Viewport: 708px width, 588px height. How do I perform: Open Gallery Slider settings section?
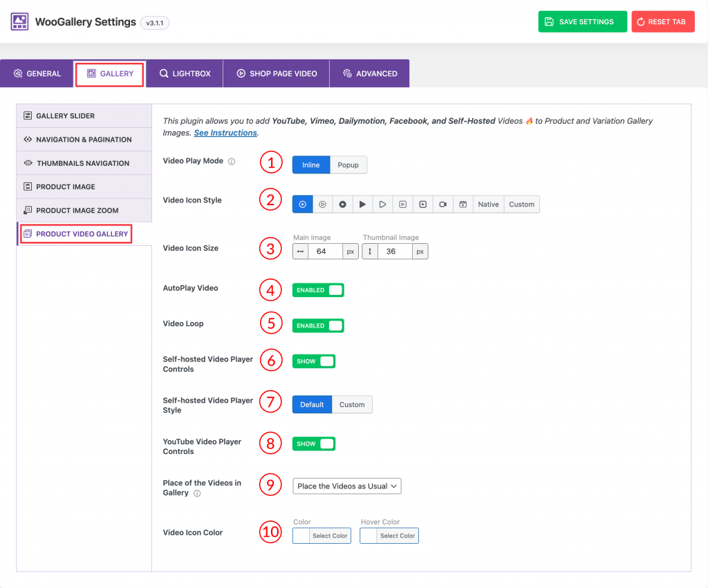[x=84, y=116]
